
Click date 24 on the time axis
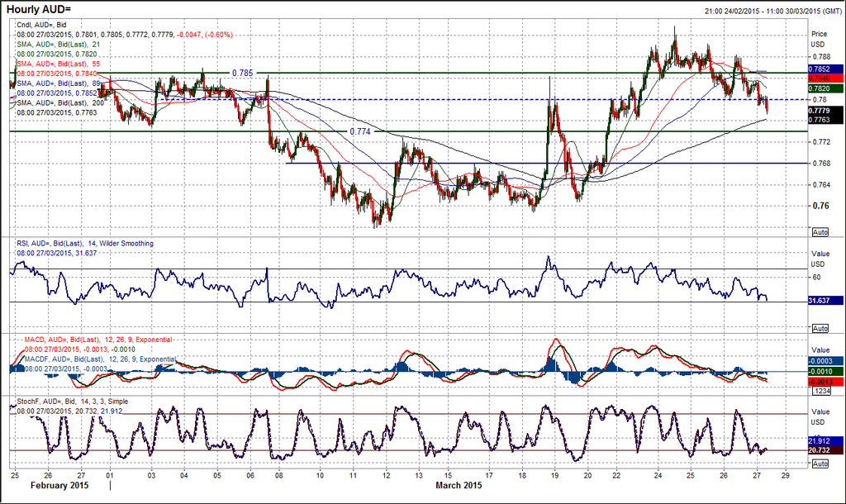(658, 475)
